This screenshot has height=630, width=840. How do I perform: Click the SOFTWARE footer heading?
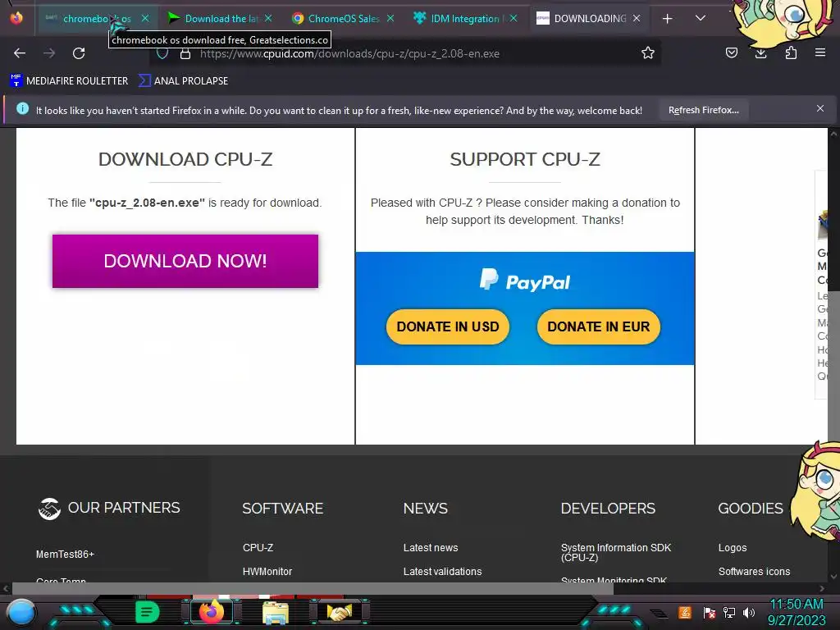click(x=282, y=509)
